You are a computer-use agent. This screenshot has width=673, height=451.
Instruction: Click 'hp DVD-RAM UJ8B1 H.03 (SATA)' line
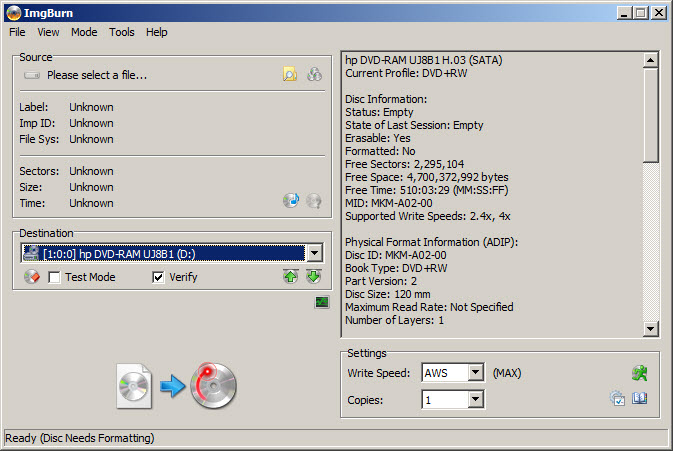[424, 60]
